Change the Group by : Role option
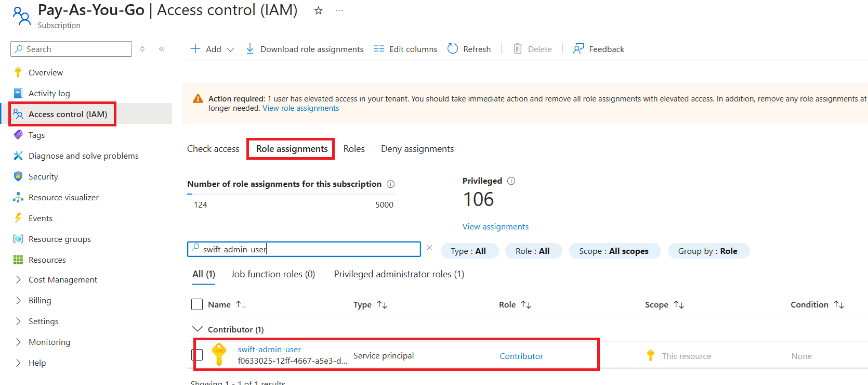 pyautogui.click(x=708, y=251)
